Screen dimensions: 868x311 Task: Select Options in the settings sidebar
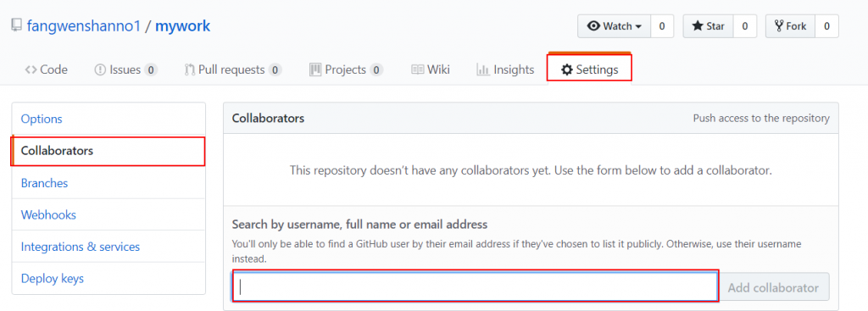pos(42,119)
